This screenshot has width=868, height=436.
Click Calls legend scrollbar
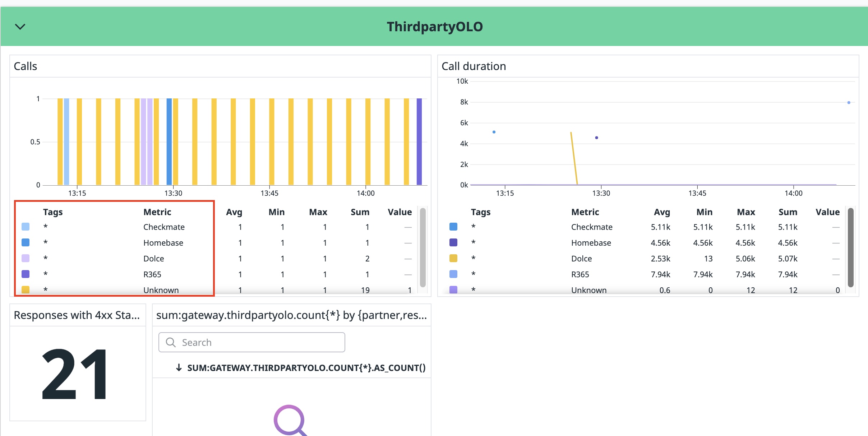click(x=423, y=247)
